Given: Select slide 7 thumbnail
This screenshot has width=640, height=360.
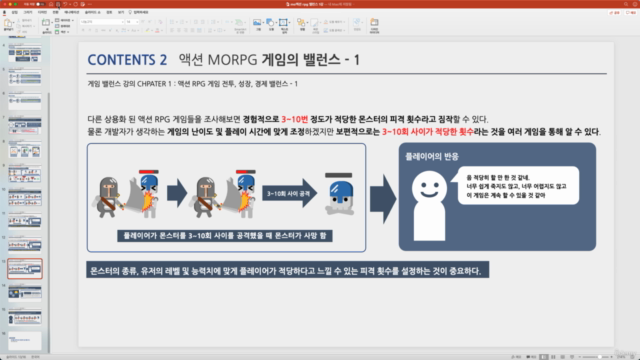Looking at the screenshot, I should 24,125.
